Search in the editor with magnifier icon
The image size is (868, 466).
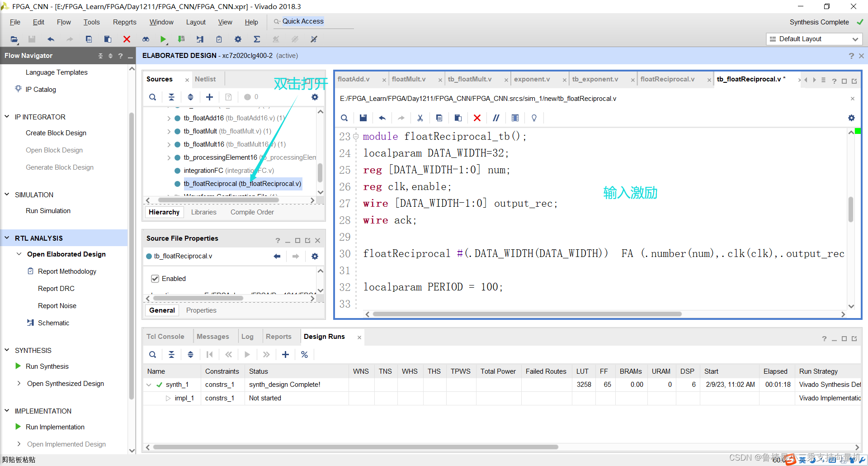tap(344, 118)
